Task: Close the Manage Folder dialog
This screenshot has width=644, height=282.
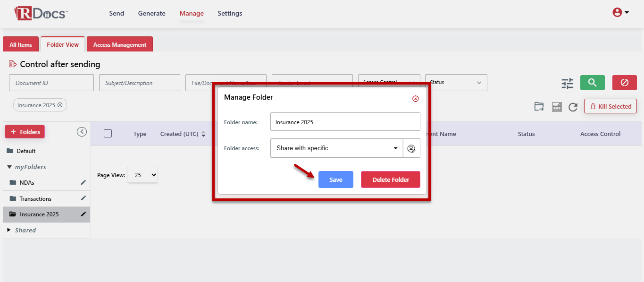Action: pyautogui.click(x=415, y=99)
